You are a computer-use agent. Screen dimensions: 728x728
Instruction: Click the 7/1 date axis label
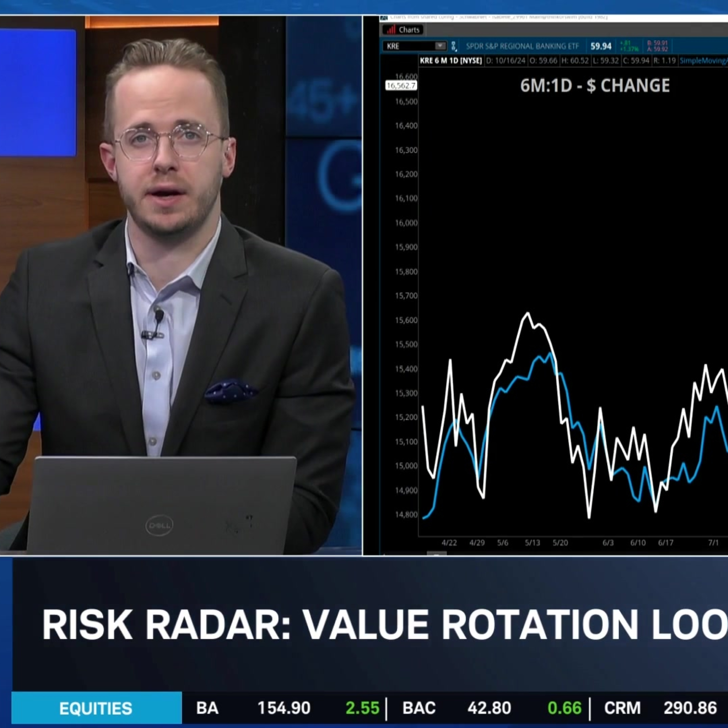[713, 543]
